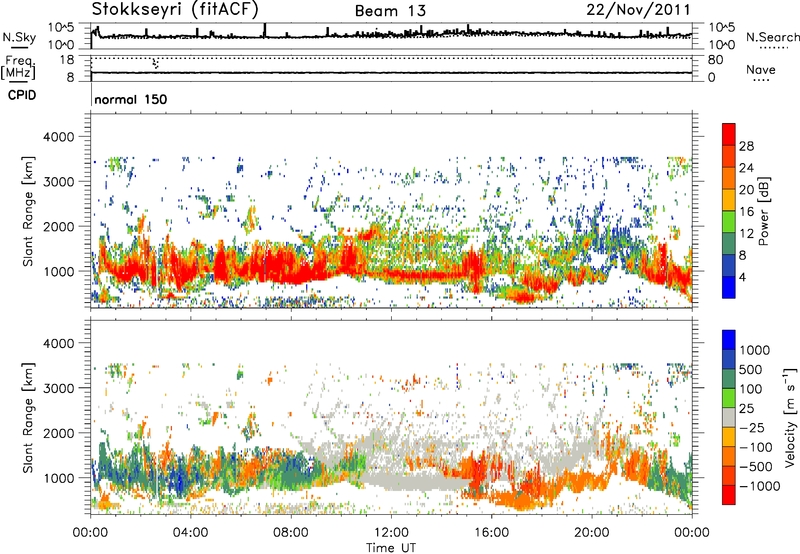Select the 'Beam 13' heading
This screenshot has width=800, height=554.
(390, 11)
